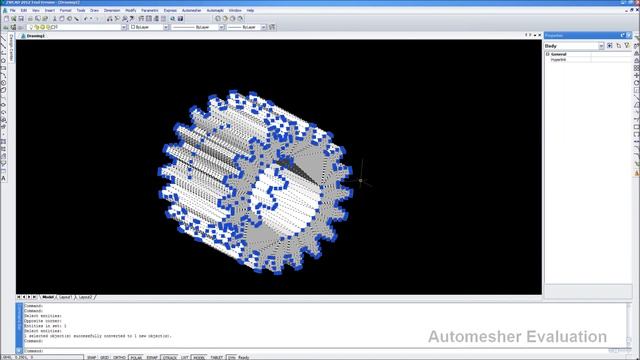Switch to the Layout2 tab
This screenshot has width=640, height=360.
(85, 297)
